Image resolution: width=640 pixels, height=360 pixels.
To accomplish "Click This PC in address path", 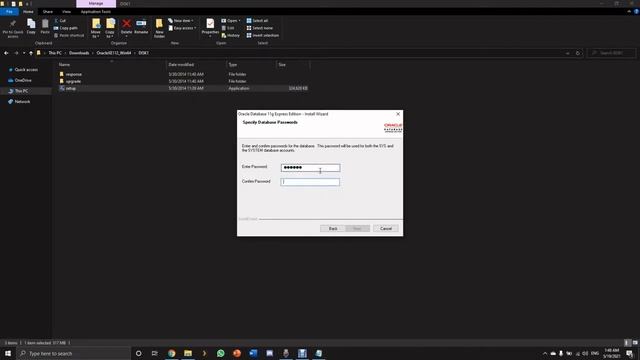I will tap(55, 53).
